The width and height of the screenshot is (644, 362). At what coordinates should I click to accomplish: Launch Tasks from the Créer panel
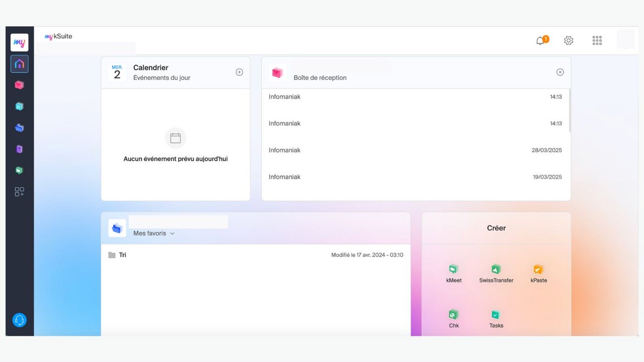(496, 319)
